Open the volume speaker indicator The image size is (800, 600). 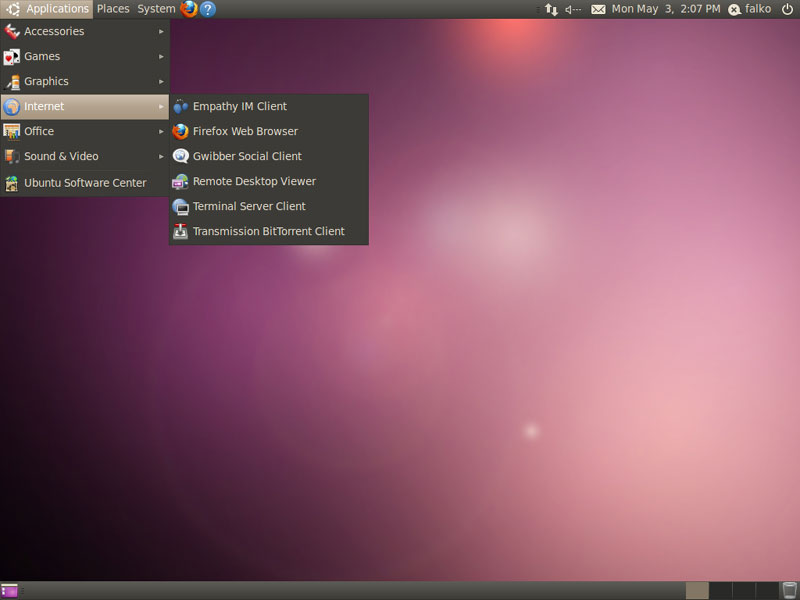coord(573,9)
